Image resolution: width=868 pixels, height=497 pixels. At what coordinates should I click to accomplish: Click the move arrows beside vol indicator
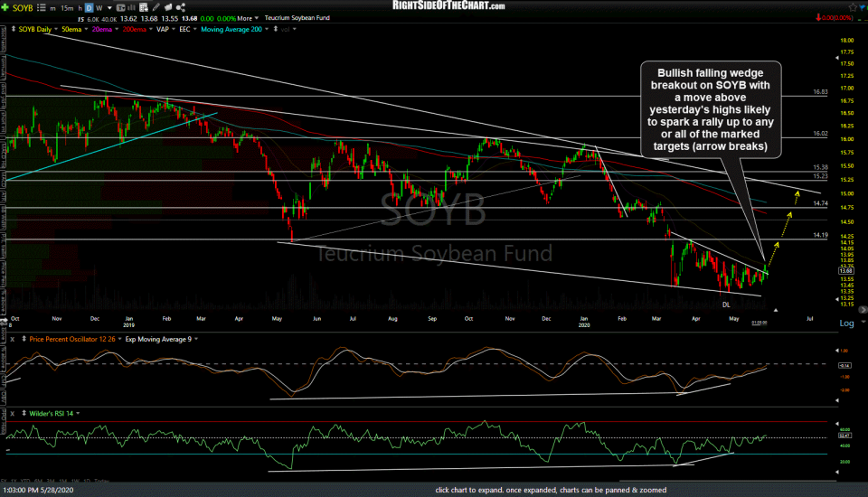point(276,29)
